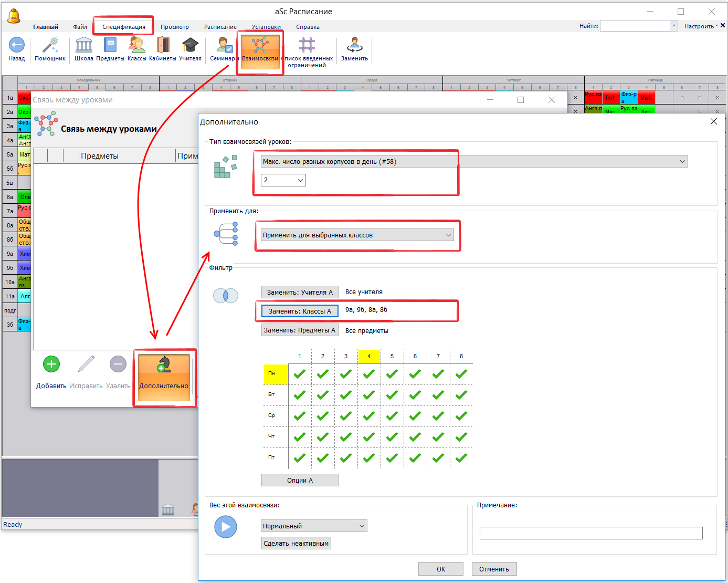Open the Учителя teachers icon
This screenshot has height=583, width=728.
click(x=190, y=46)
